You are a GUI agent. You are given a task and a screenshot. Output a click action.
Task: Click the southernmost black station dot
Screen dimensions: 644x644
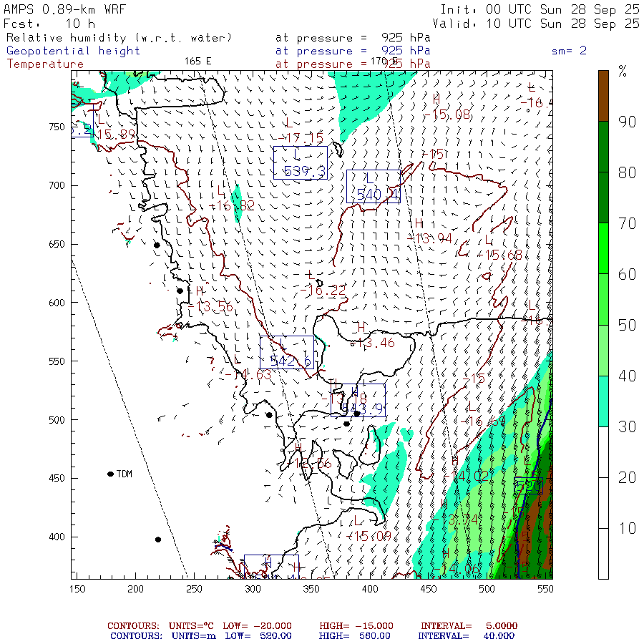pos(158,540)
